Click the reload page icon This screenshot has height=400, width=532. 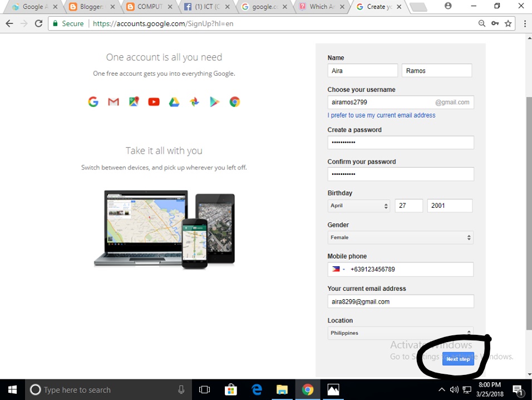pyautogui.click(x=38, y=23)
